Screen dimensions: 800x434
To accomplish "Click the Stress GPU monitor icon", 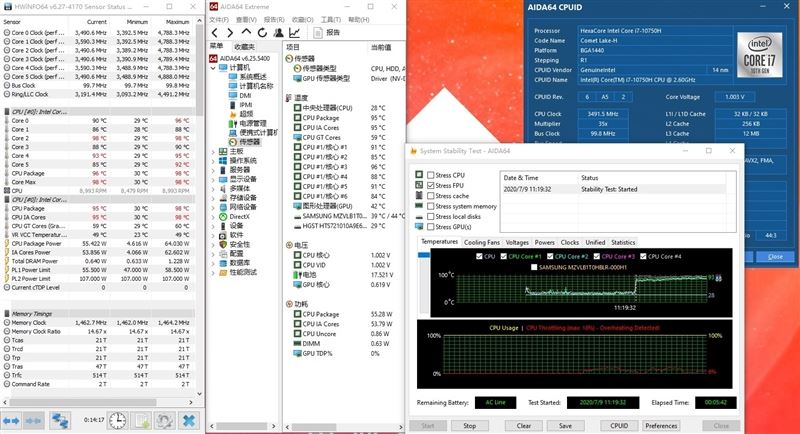I will point(419,226).
